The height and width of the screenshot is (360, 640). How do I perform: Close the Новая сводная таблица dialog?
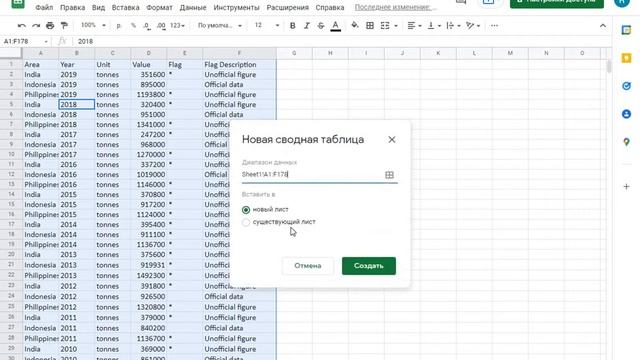coord(392,140)
